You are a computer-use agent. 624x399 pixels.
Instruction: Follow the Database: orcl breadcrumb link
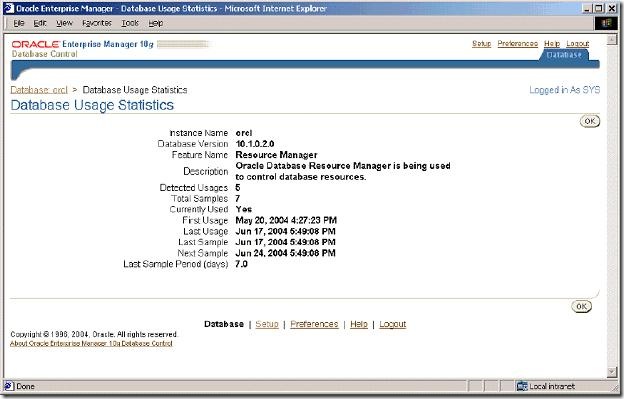(39, 90)
